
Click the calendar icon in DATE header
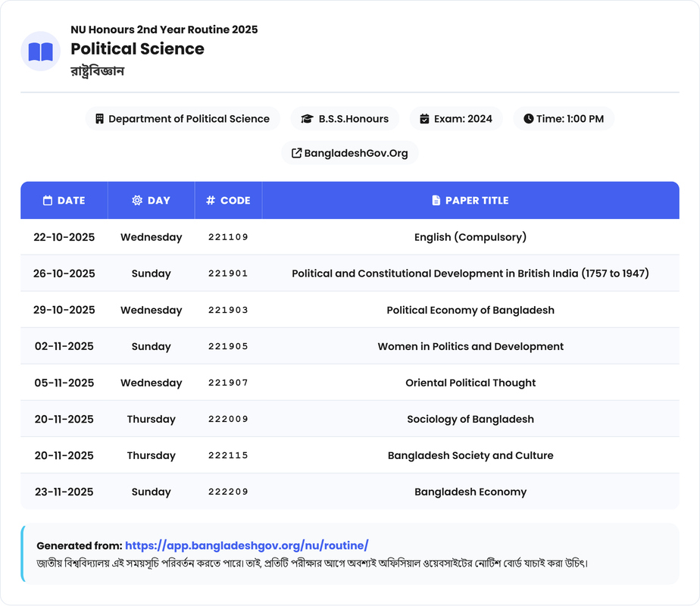pyautogui.click(x=48, y=201)
